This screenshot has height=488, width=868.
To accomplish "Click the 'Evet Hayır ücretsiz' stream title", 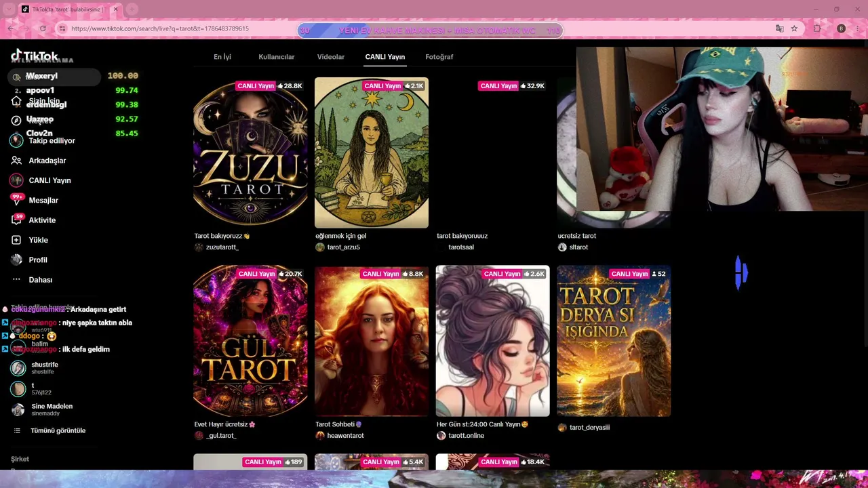I will click(x=224, y=424).
